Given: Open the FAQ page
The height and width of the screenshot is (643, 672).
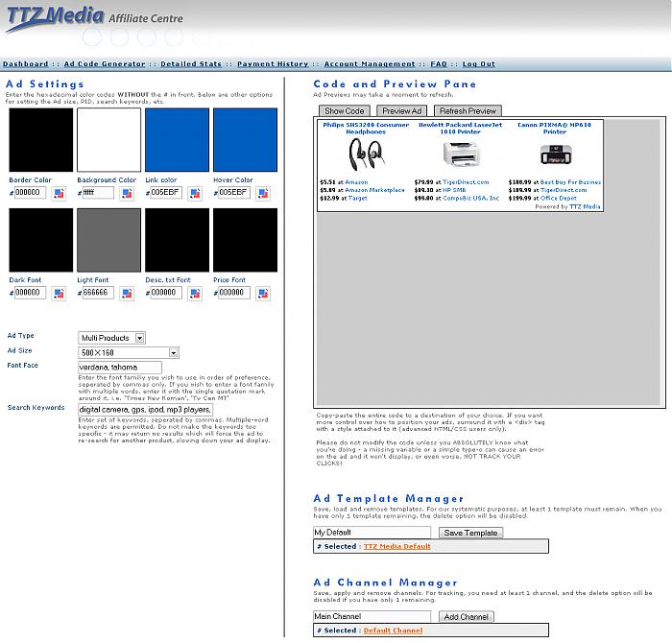Looking at the screenshot, I should click(x=439, y=64).
